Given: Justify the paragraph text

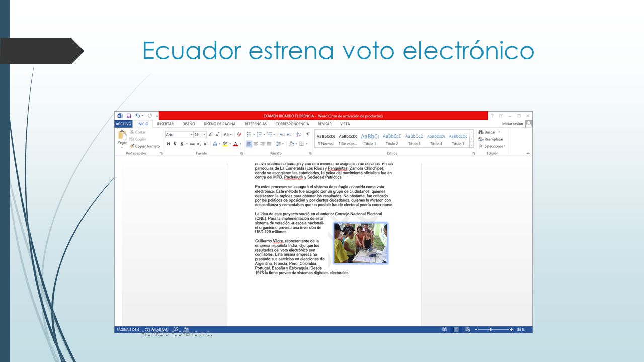Looking at the screenshot, I should pos(269,144).
